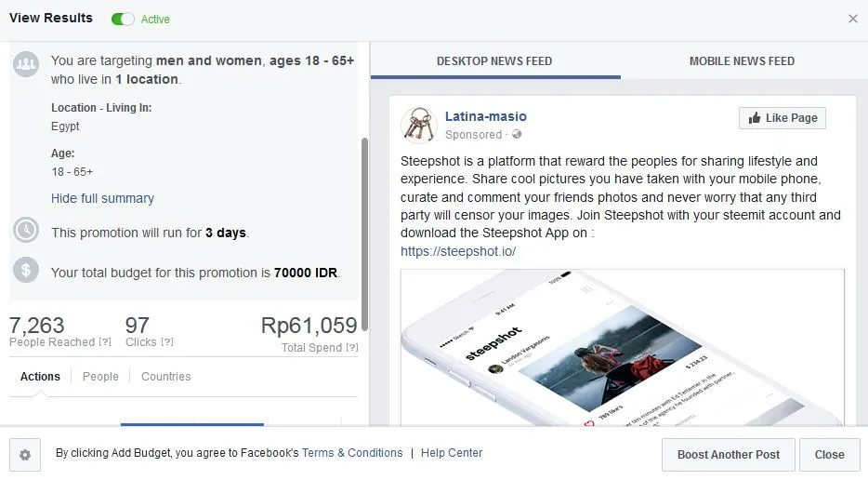The image size is (868, 480).
Task: Toggle the Active promotion switch off
Action: (x=123, y=19)
